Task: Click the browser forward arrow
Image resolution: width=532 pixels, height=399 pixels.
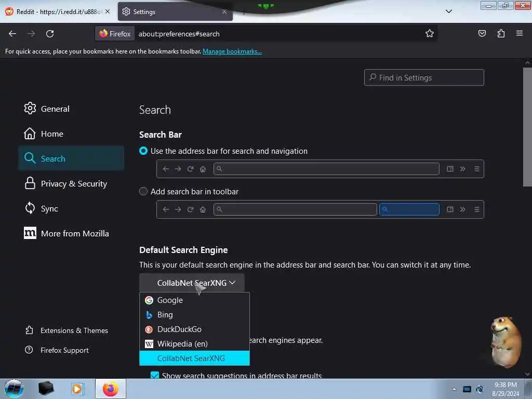Action: 31,34
